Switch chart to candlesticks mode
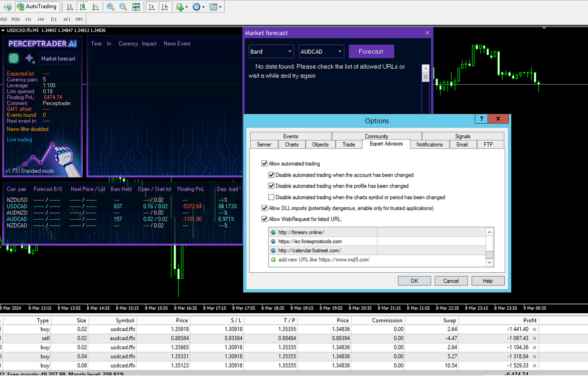The height and width of the screenshot is (376, 588). [82, 7]
